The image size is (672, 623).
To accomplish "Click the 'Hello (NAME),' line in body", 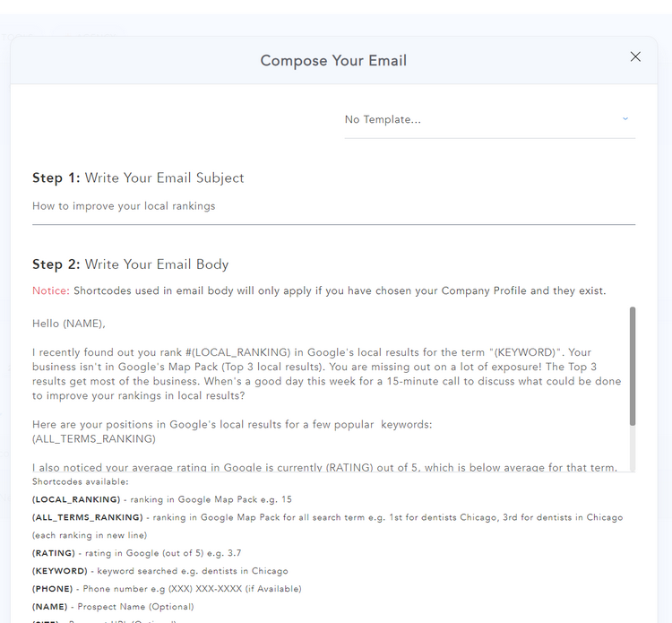I will click(69, 324).
